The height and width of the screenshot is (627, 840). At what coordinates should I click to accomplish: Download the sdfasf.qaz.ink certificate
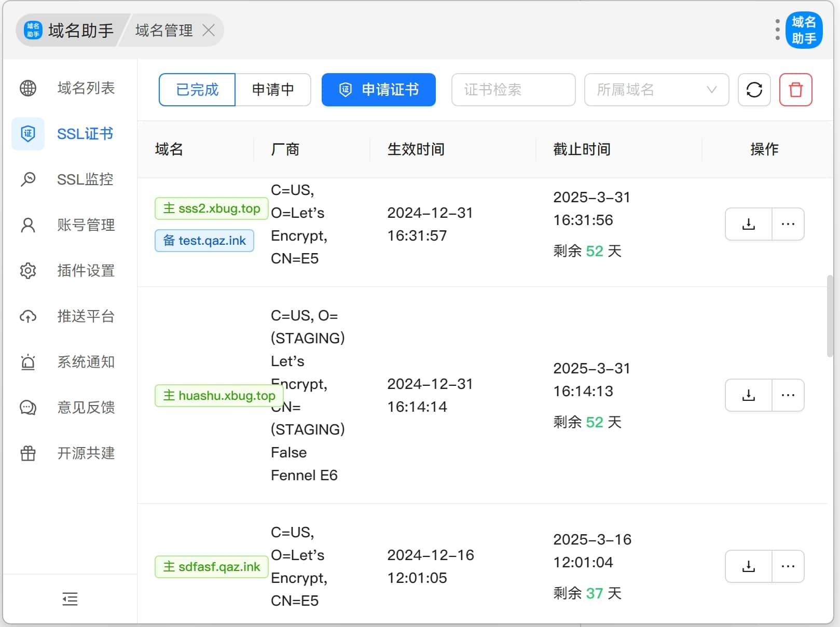(748, 566)
